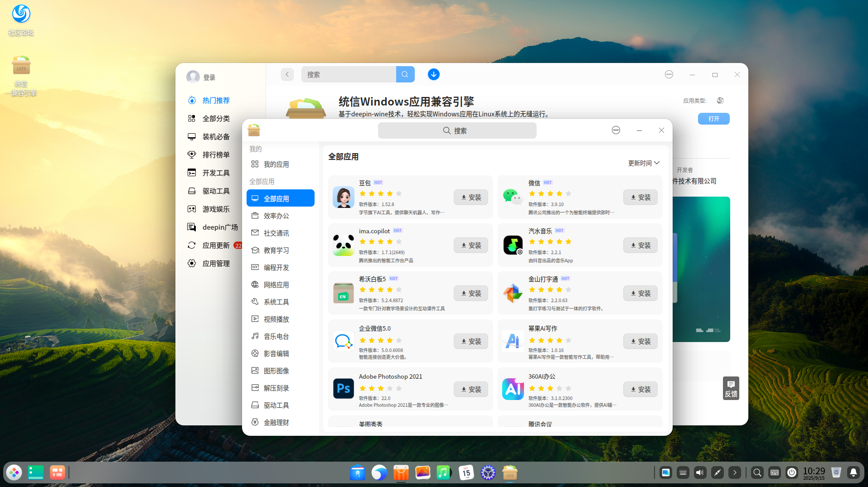
Task: Open the calendar in the dock
Action: pos(466,473)
